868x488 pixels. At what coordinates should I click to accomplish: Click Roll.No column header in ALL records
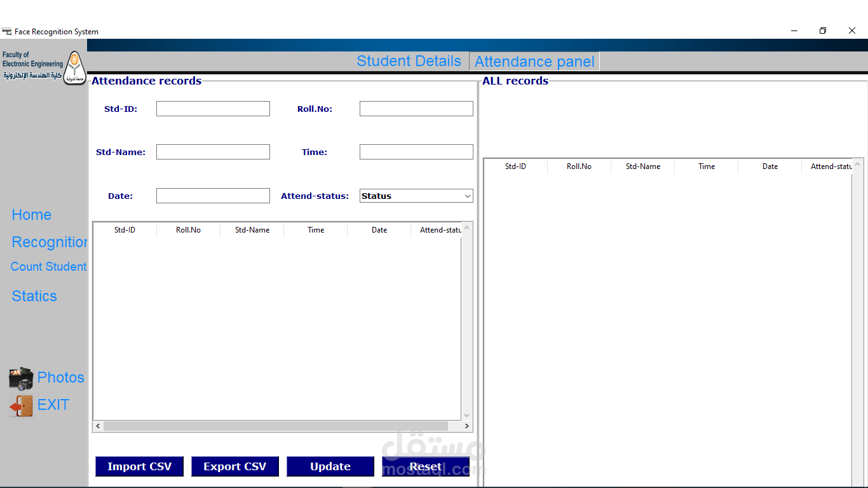pos(579,166)
